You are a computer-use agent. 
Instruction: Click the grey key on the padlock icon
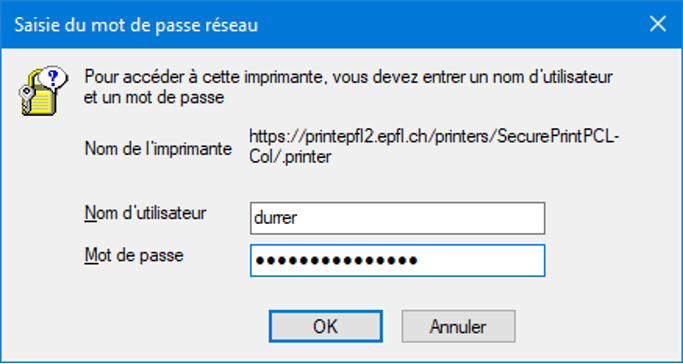(25, 98)
